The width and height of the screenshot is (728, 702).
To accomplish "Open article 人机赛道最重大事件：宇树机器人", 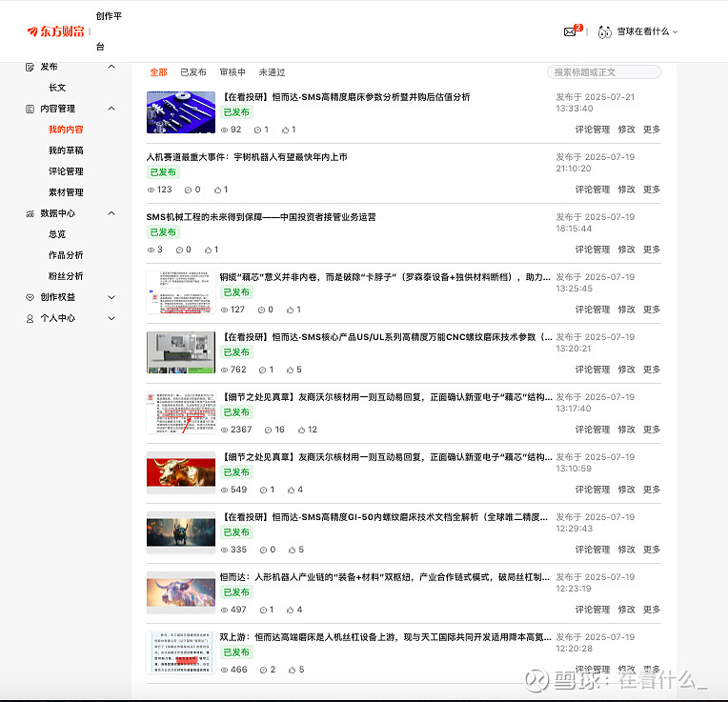I will pos(247,157).
